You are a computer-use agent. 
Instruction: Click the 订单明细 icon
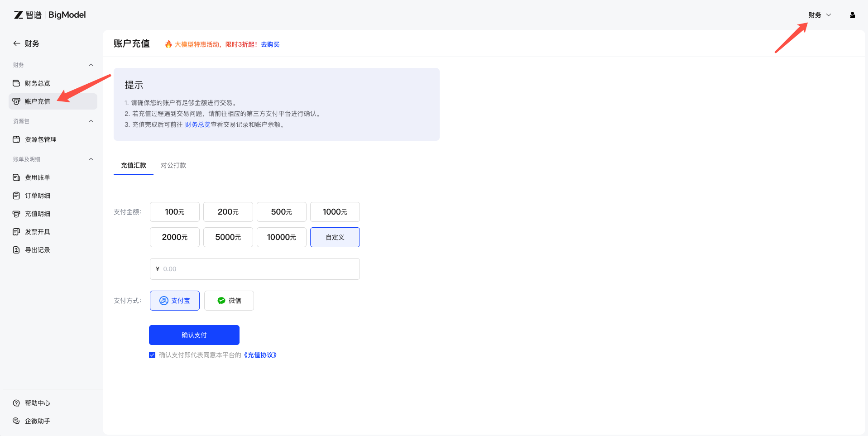16,196
